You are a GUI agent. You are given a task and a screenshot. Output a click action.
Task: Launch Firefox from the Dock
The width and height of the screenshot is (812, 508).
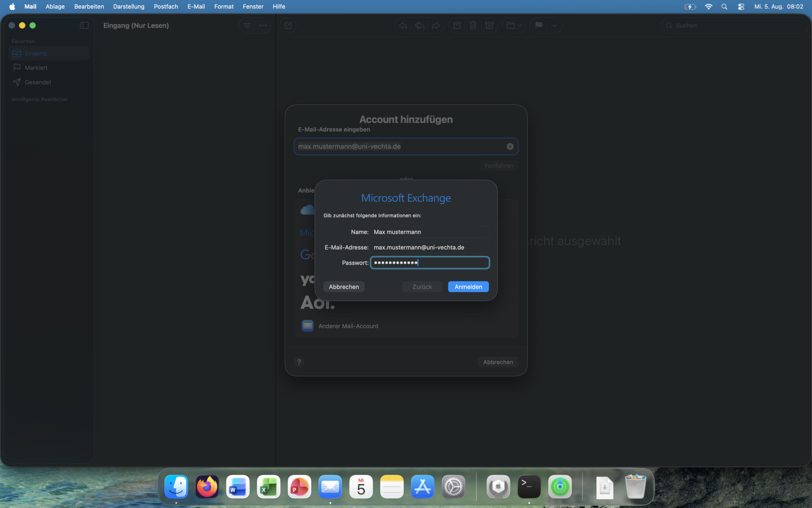(x=207, y=487)
